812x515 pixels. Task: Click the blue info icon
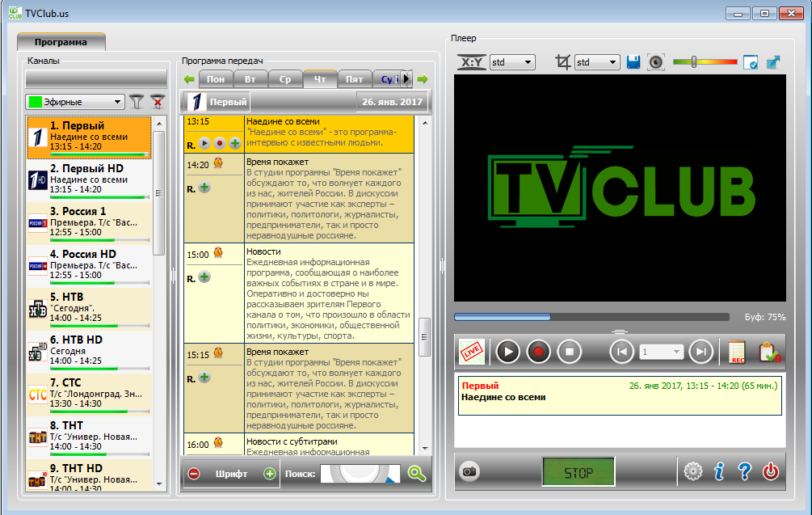(719, 471)
